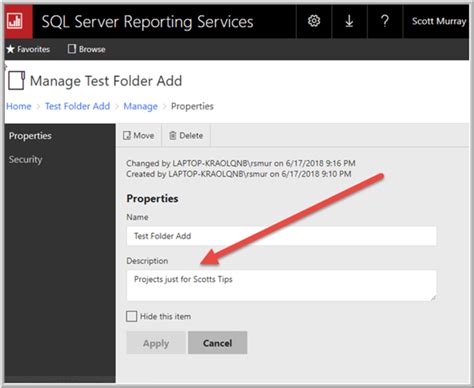Screen dimensions: 474x388
Task: Open the download arrow menu
Action: coord(349,21)
